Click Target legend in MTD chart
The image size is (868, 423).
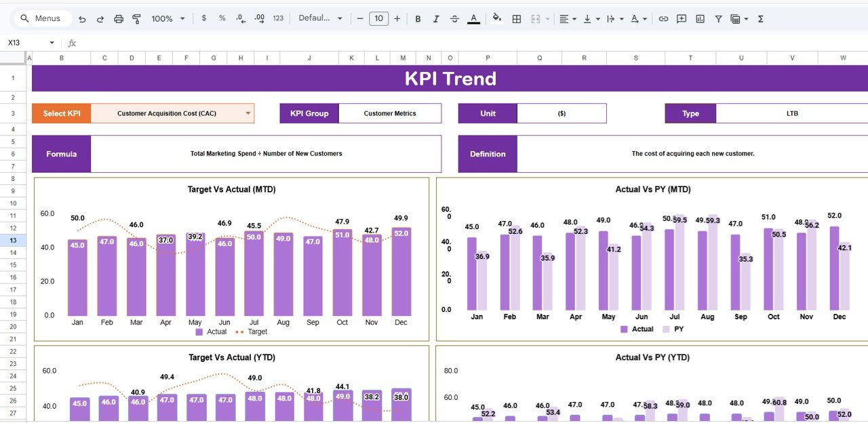click(x=251, y=332)
